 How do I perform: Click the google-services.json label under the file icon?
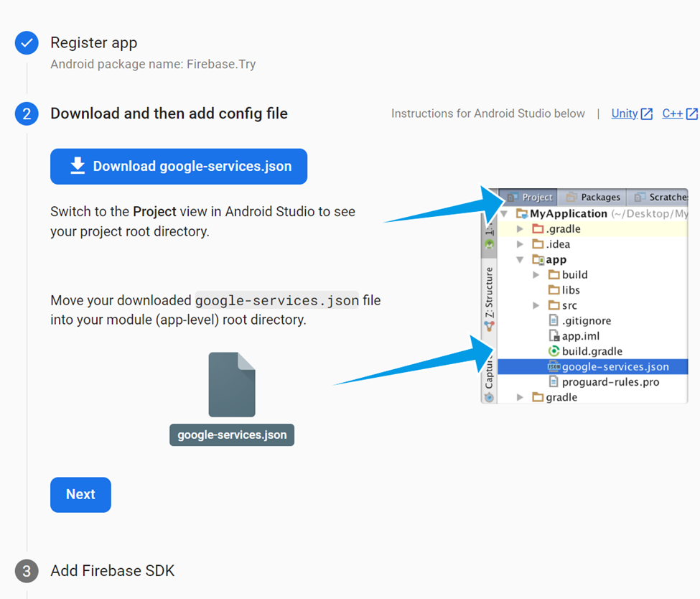[232, 435]
